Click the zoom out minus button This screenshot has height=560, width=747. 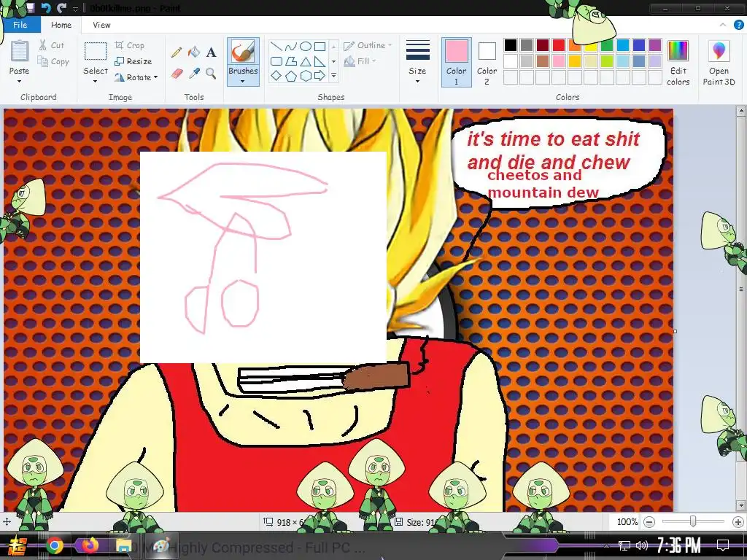click(x=649, y=522)
